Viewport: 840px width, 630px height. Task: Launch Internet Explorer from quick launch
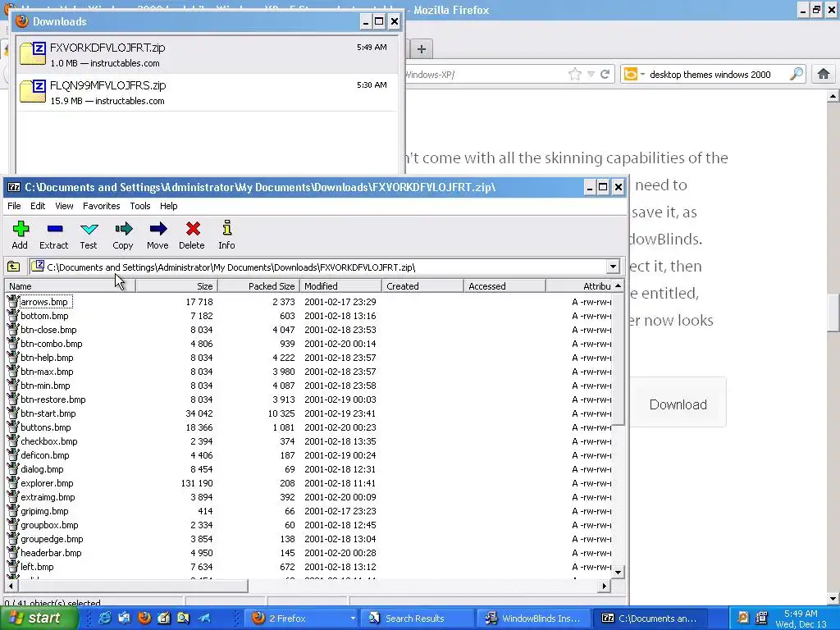point(105,618)
